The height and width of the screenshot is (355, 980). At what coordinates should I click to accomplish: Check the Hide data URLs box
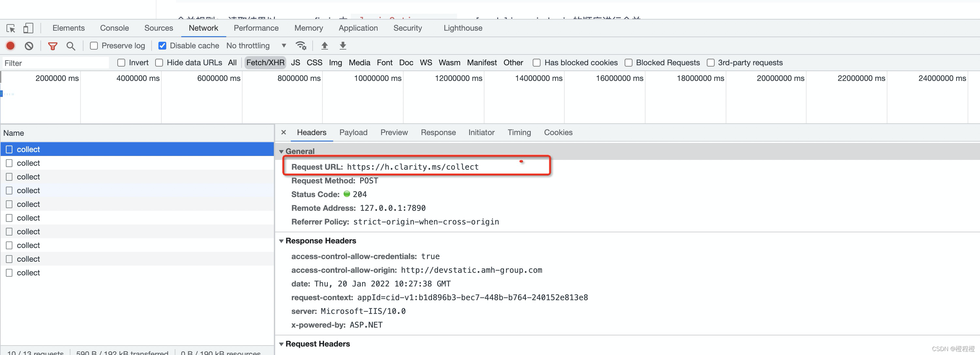pyautogui.click(x=159, y=62)
